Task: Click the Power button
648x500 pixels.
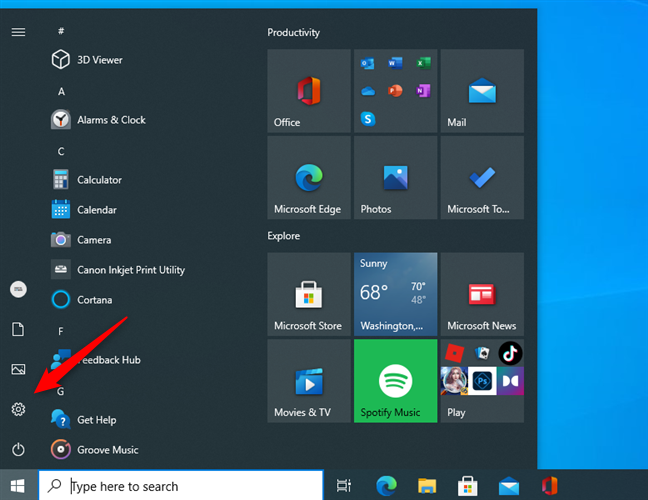Action: click(x=18, y=449)
